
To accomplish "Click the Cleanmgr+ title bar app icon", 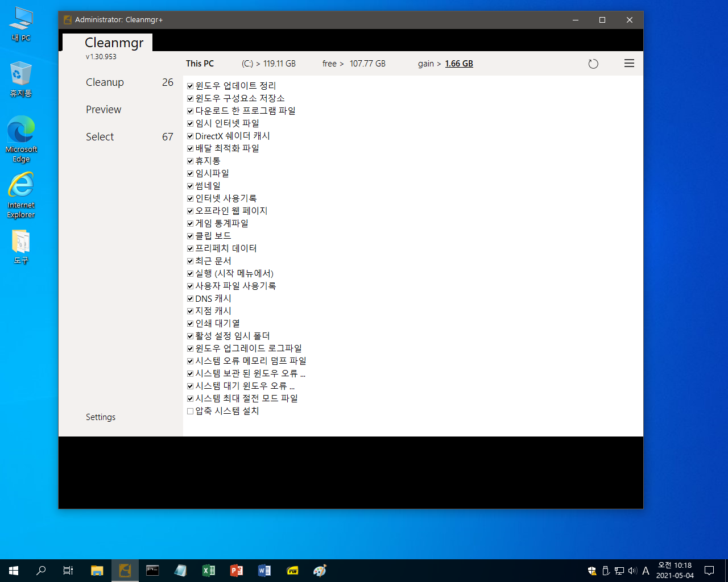I will (x=68, y=20).
